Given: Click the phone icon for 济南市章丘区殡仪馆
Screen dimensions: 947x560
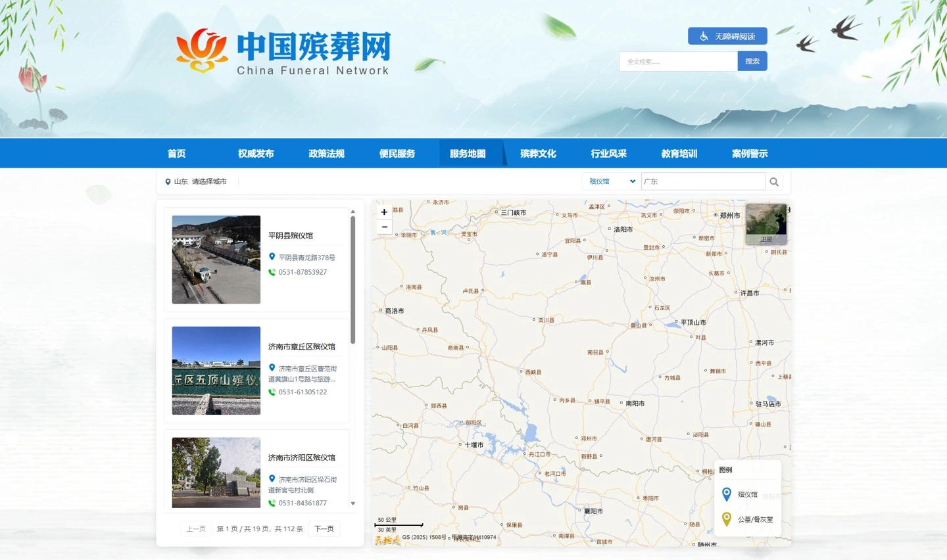Looking at the screenshot, I should pos(272,392).
